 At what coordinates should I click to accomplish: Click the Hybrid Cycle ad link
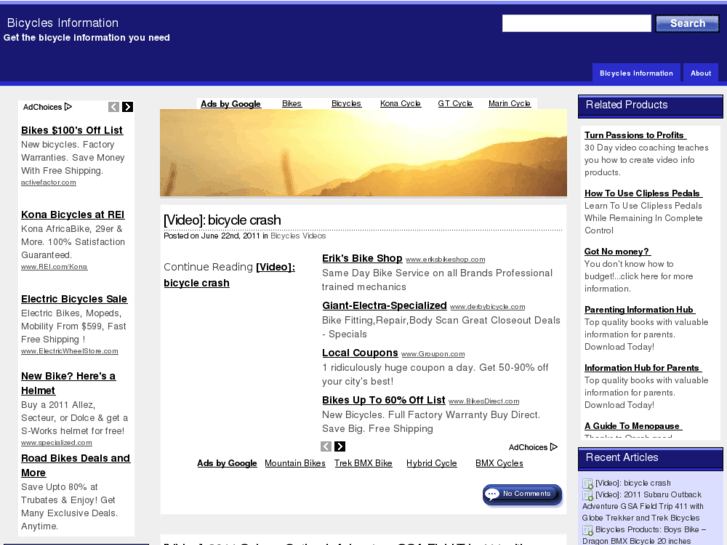click(431, 463)
